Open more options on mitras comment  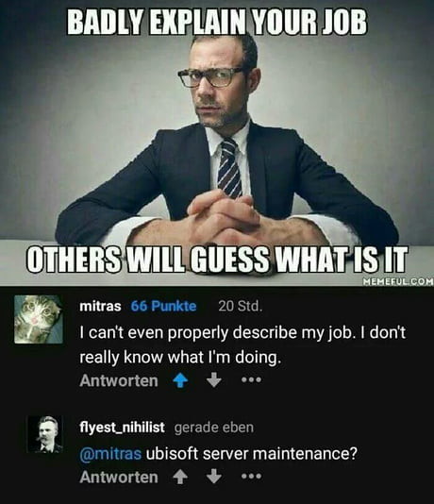click(x=252, y=380)
